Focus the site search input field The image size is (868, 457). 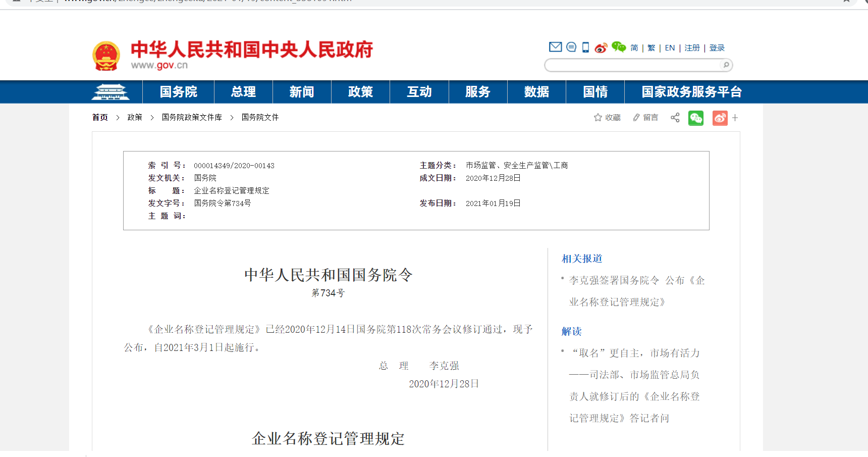point(633,65)
